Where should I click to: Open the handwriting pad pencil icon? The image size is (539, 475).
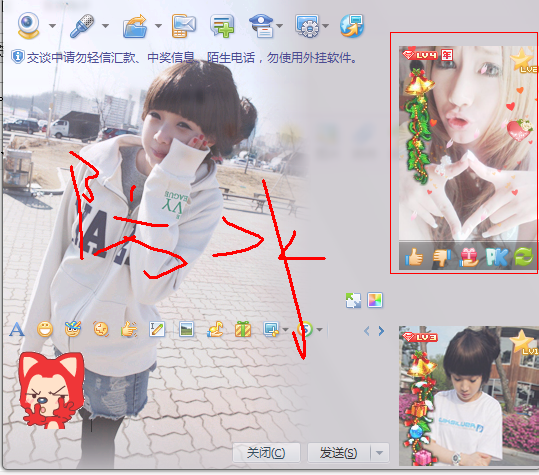point(157,329)
